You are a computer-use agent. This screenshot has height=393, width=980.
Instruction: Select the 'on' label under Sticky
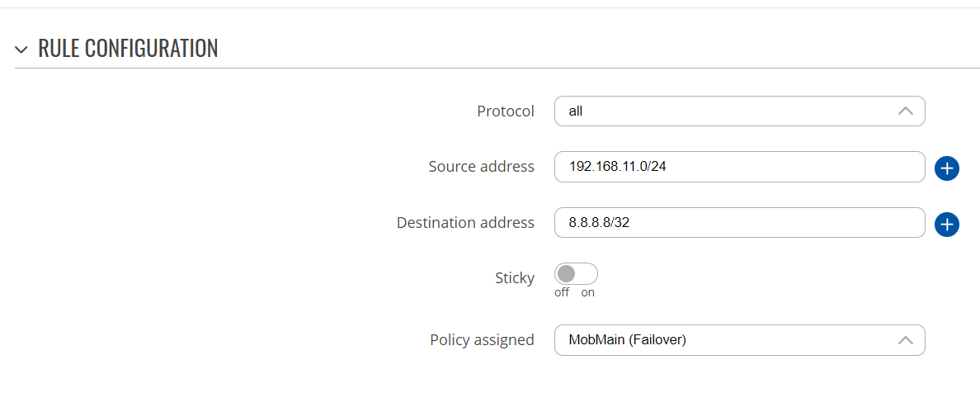click(587, 292)
